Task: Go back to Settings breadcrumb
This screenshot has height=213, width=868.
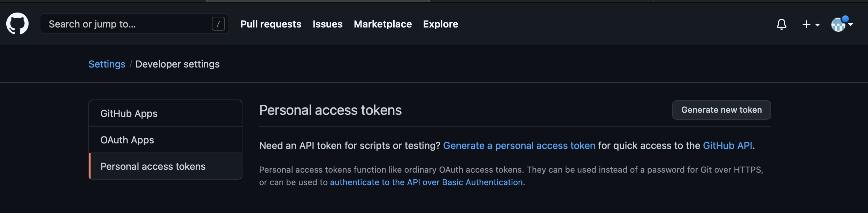Action: (107, 64)
